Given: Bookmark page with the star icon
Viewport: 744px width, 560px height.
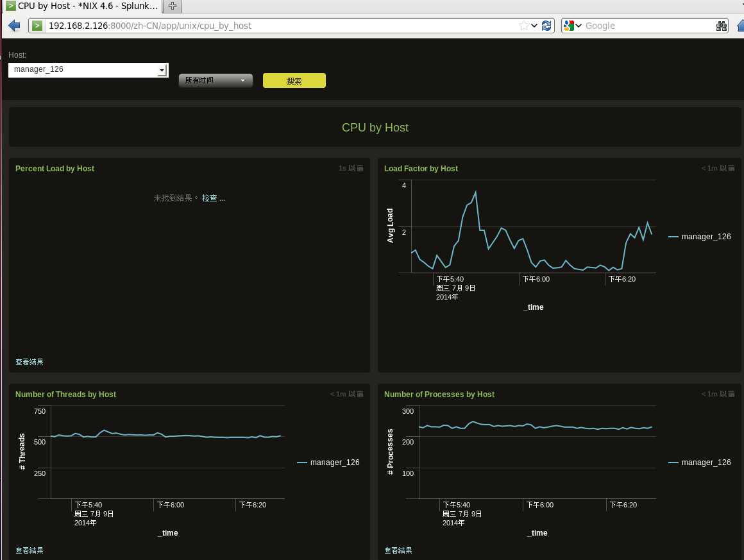Looking at the screenshot, I should 523,26.
